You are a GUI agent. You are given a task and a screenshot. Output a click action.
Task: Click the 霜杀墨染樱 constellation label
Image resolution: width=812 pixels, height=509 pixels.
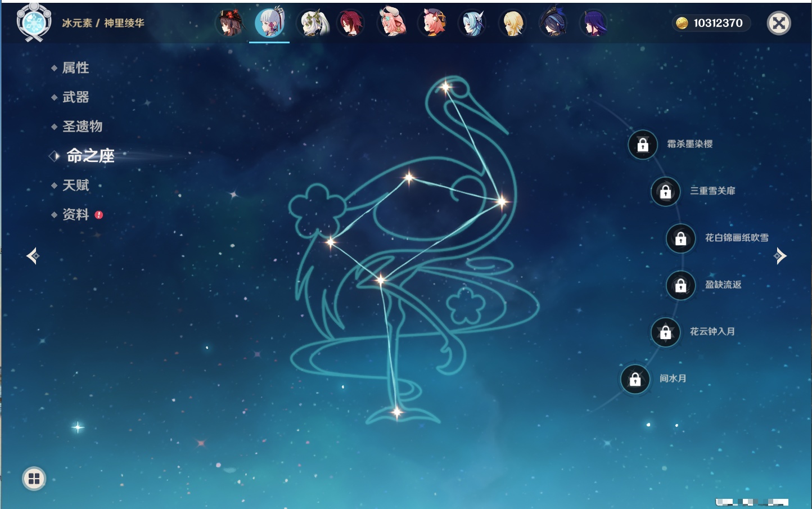point(690,144)
